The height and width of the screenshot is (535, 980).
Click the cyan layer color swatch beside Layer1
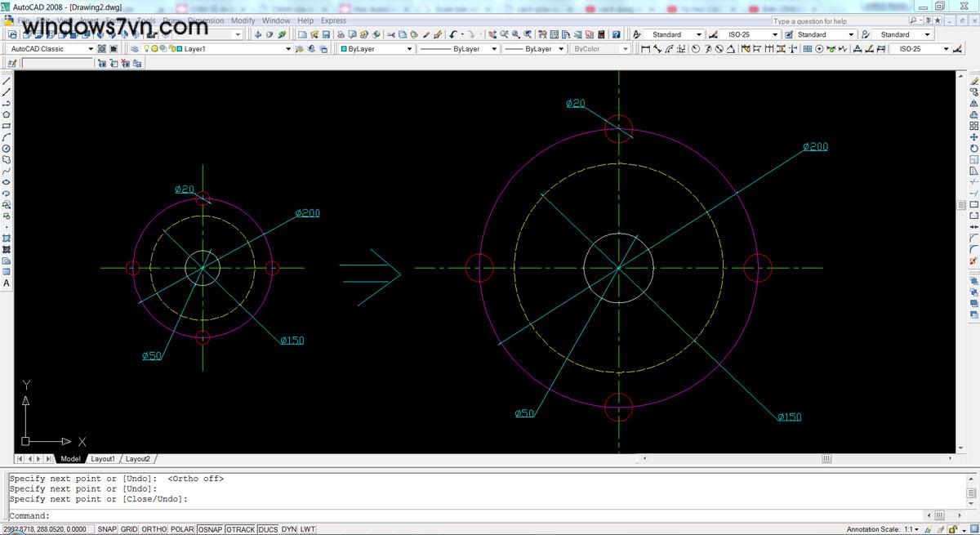180,48
